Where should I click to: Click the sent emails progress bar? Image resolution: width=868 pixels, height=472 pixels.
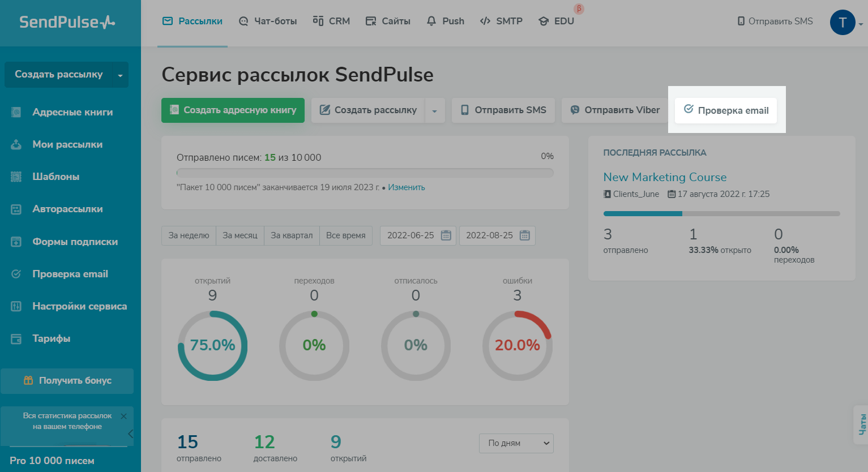click(x=365, y=173)
